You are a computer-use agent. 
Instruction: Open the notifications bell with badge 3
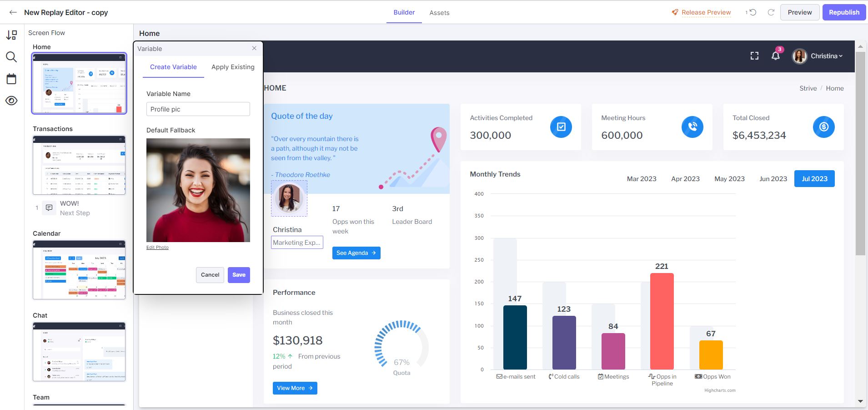coord(776,56)
